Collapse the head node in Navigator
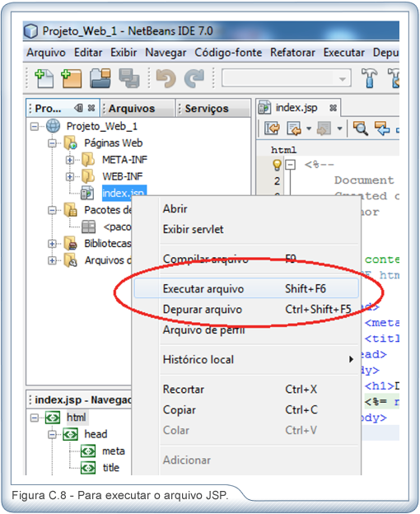 click(52, 435)
